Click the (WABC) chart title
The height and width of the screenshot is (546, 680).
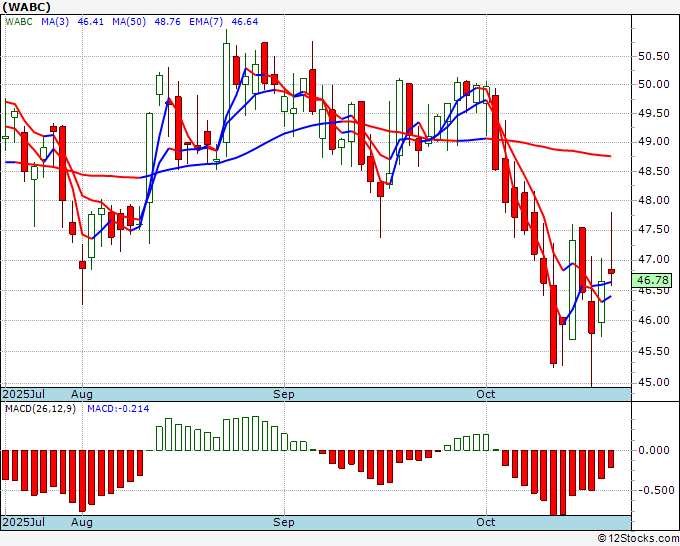27,7
